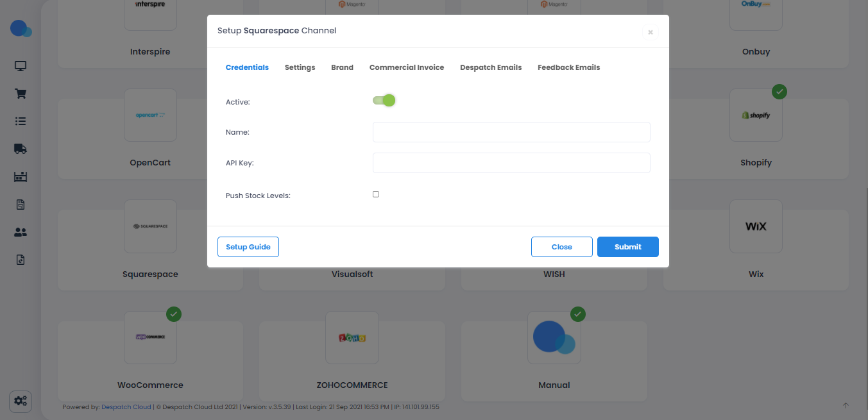Go to the Feedback Emails tab

[568, 67]
